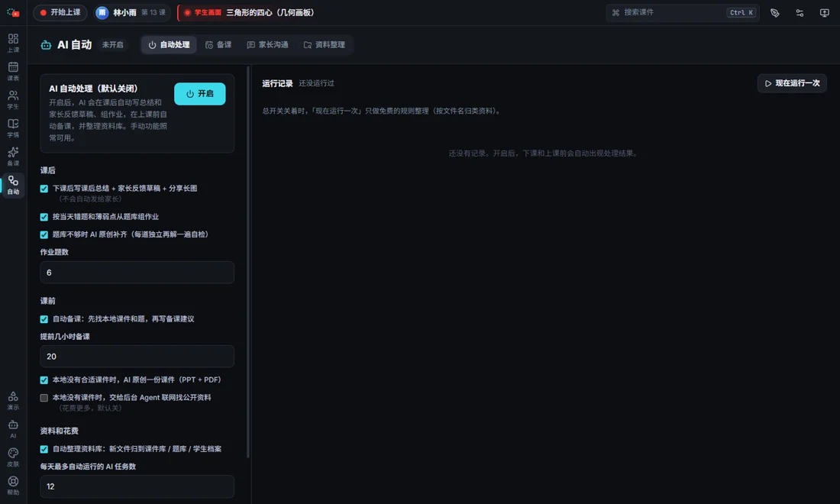The height and width of the screenshot is (504, 840).
Task: Open the 学情 book icon in the sidebar
Action: (13, 128)
